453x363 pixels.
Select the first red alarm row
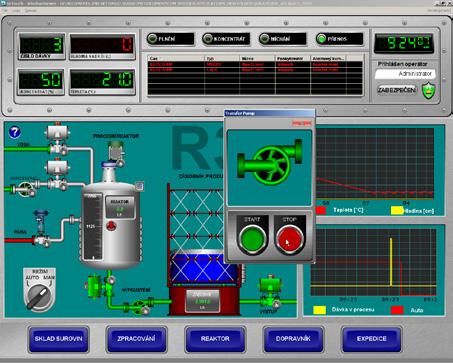[x=255, y=64]
